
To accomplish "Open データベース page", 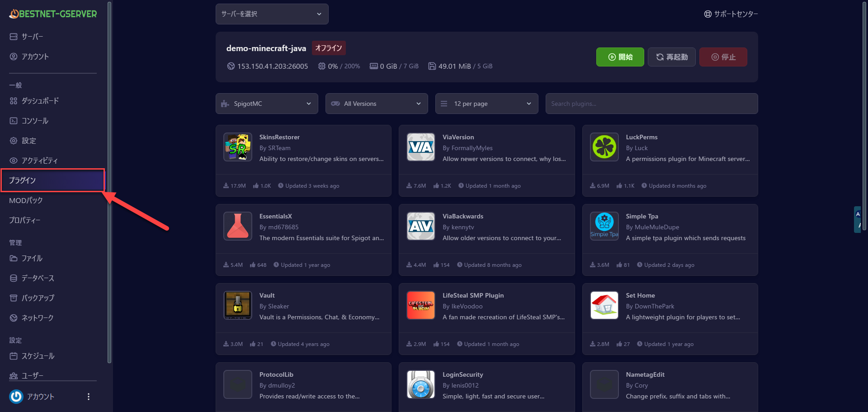I will (32, 278).
